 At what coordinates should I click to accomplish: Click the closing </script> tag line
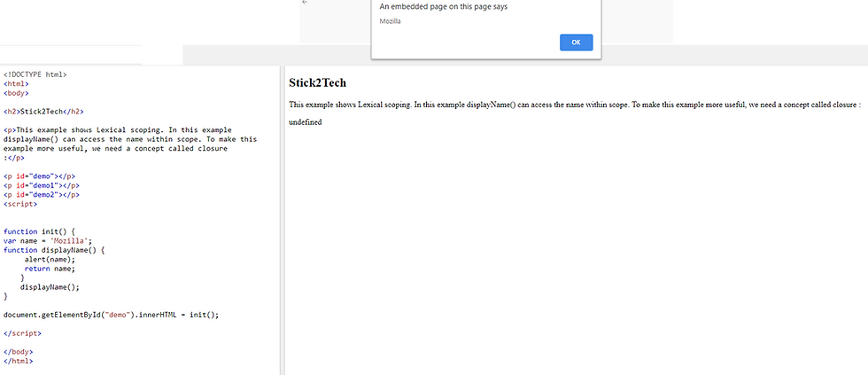23,333
